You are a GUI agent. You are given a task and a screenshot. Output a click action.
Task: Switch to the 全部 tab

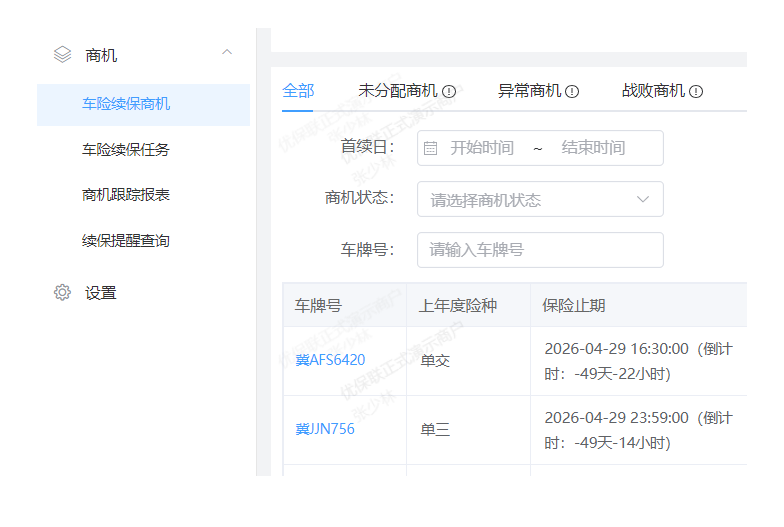pyautogui.click(x=298, y=91)
